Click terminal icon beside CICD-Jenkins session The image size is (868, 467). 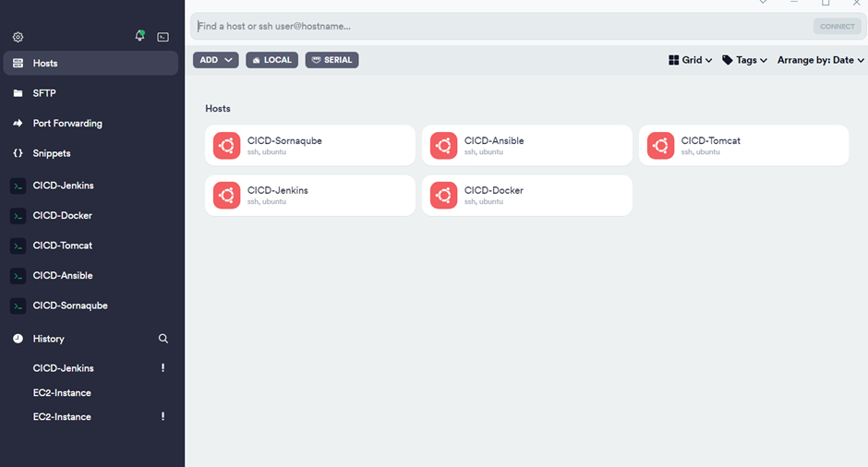pos(18,186)
